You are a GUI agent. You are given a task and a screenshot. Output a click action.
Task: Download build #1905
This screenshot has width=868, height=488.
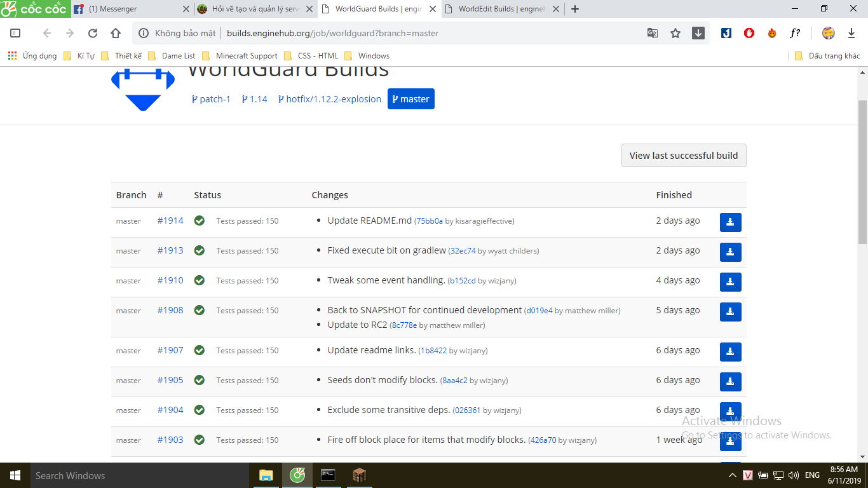(x=730, y=382)
